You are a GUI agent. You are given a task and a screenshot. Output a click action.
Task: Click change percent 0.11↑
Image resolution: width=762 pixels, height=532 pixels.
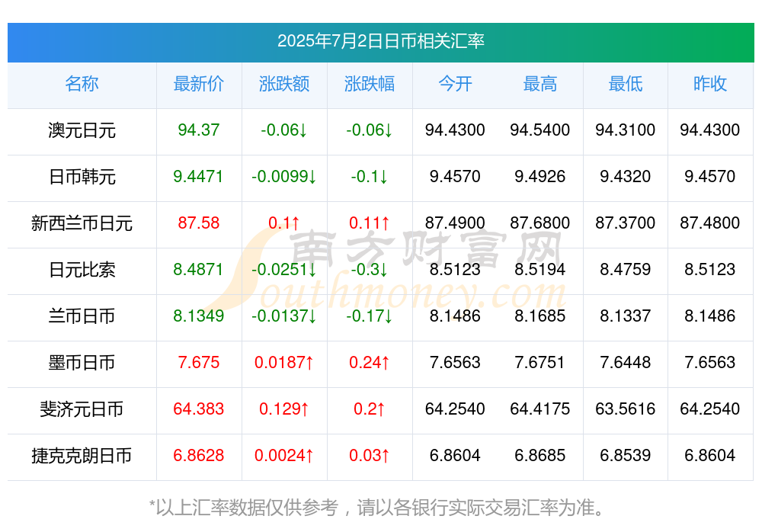point(369,223)
